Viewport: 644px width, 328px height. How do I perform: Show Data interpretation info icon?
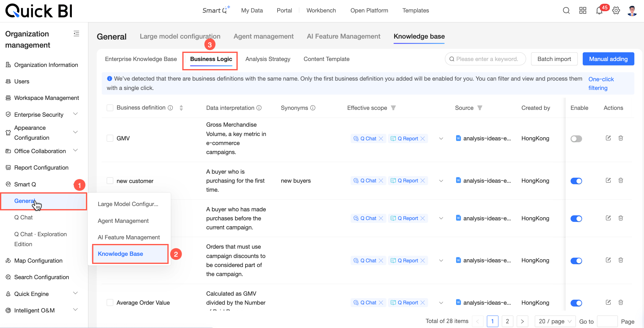pyautogui.click(x=259, y=108)
